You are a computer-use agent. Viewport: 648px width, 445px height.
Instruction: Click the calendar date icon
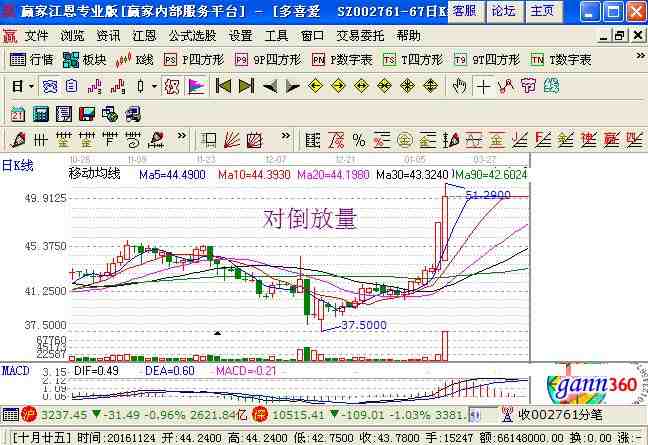coord(18,114)
